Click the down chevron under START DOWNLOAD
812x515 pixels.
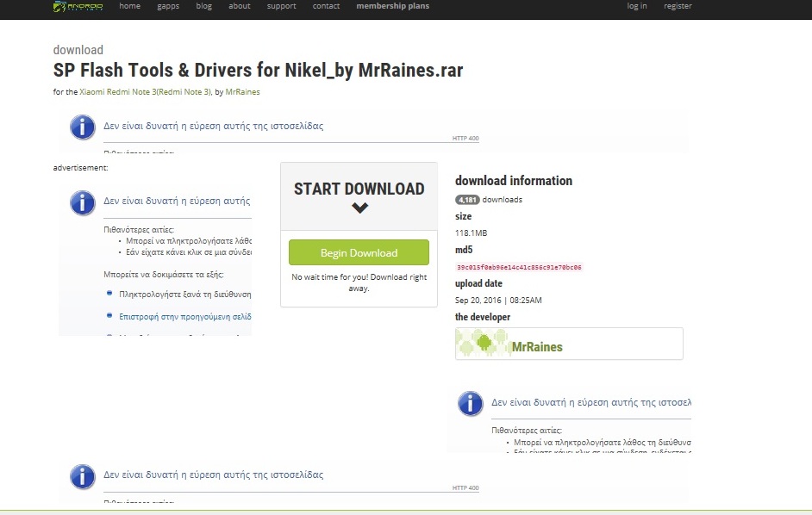359,208
